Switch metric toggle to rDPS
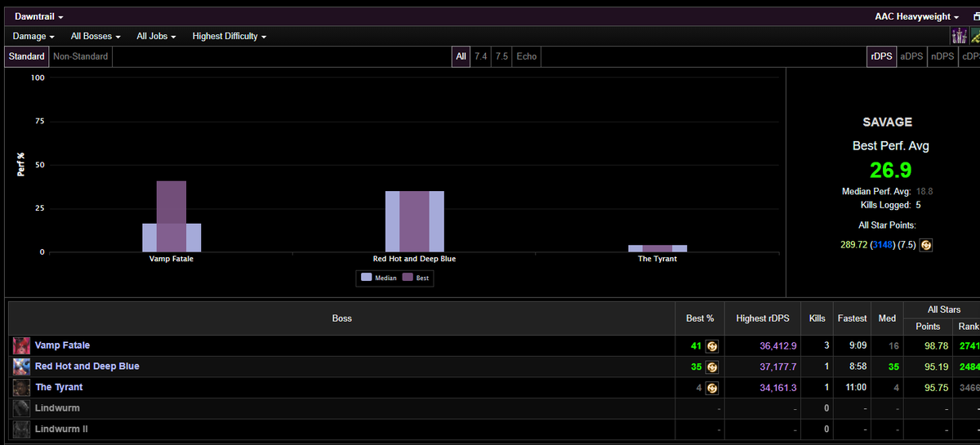The image size is (980, 445). click(881, 56)
